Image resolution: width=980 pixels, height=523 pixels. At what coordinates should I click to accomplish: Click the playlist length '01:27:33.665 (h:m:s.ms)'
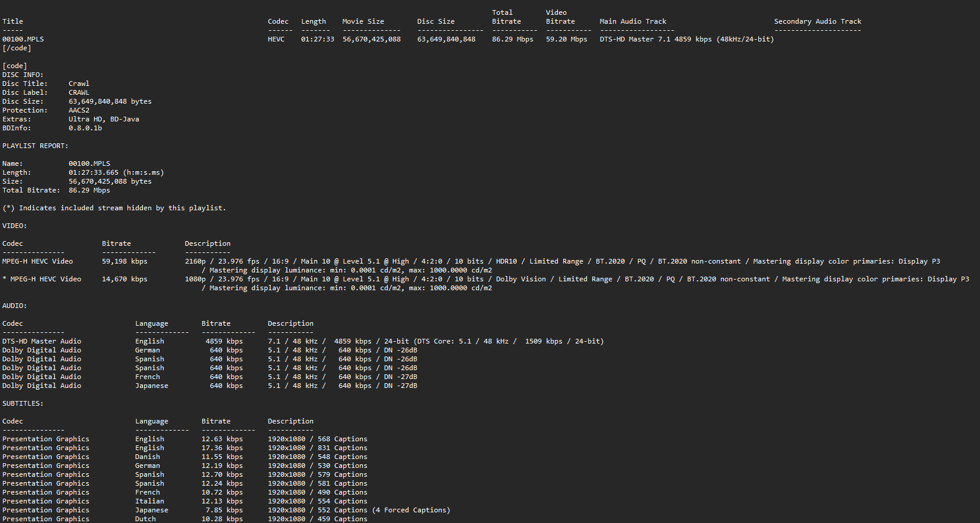116,172
